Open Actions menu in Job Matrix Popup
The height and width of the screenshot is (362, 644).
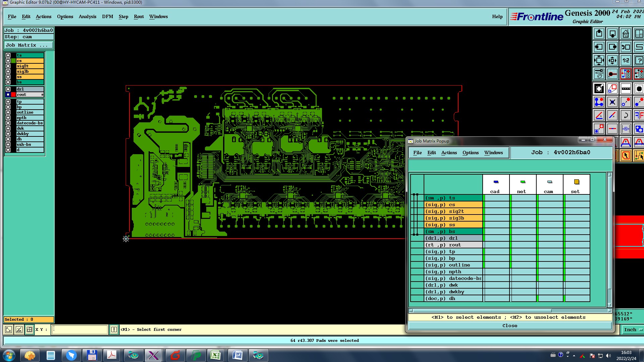click(x=449, y=153)
